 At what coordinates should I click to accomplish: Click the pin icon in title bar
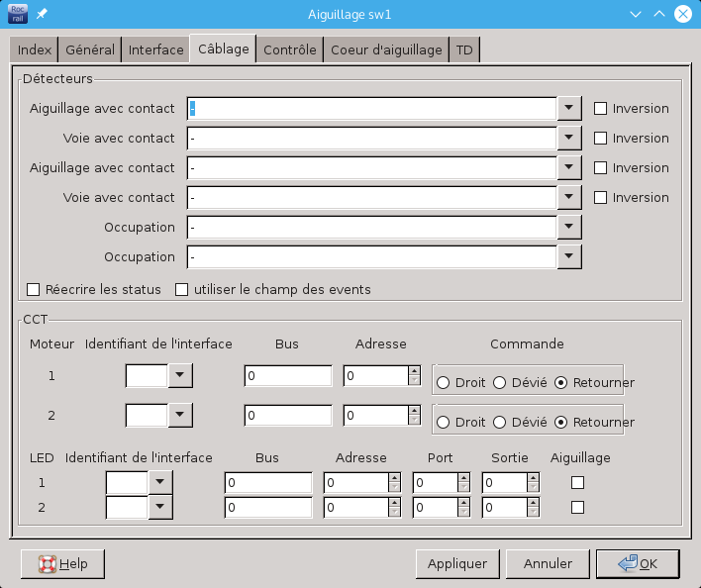click(42, 15)
